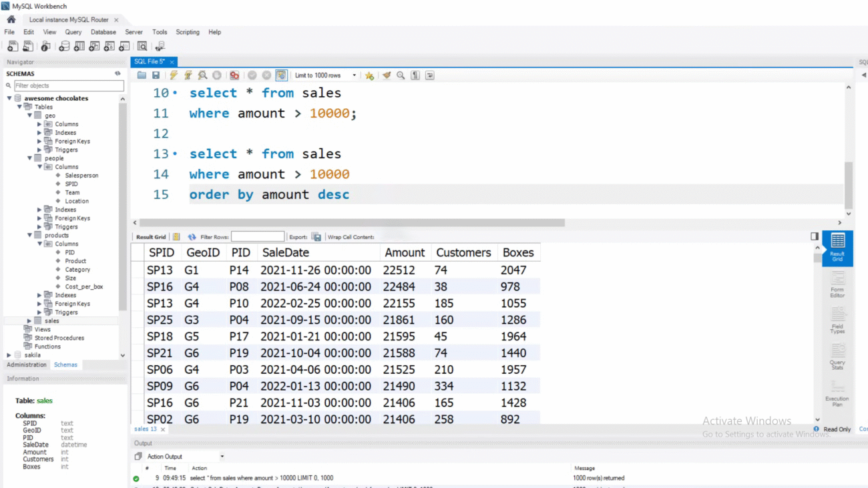Execute the SQL script with lightning icon
The image size is (868, 488).
tap(174, 75)
